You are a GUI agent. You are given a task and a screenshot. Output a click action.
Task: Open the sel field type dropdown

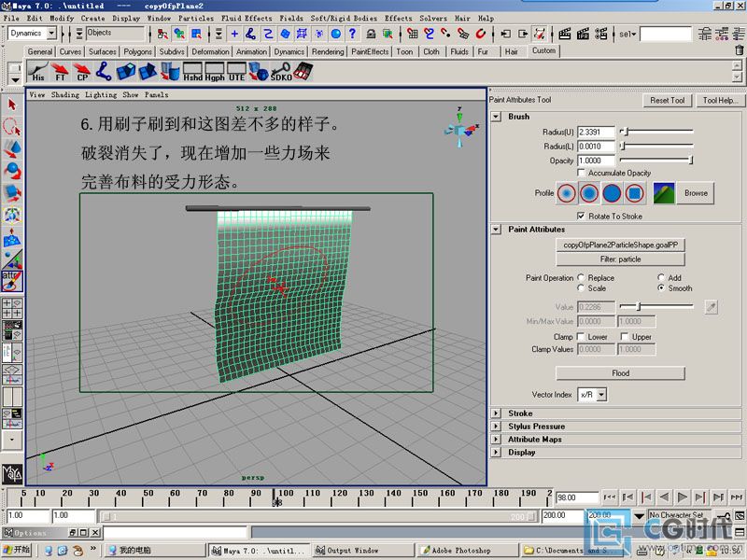coord(628,35)
